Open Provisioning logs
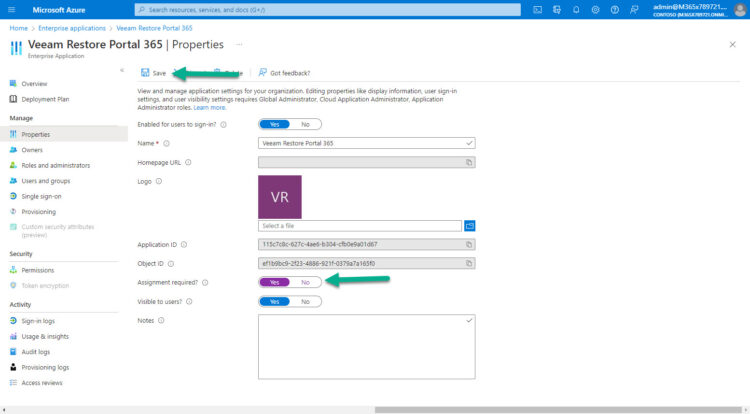 pyautogui.click(x=45, y=367)
